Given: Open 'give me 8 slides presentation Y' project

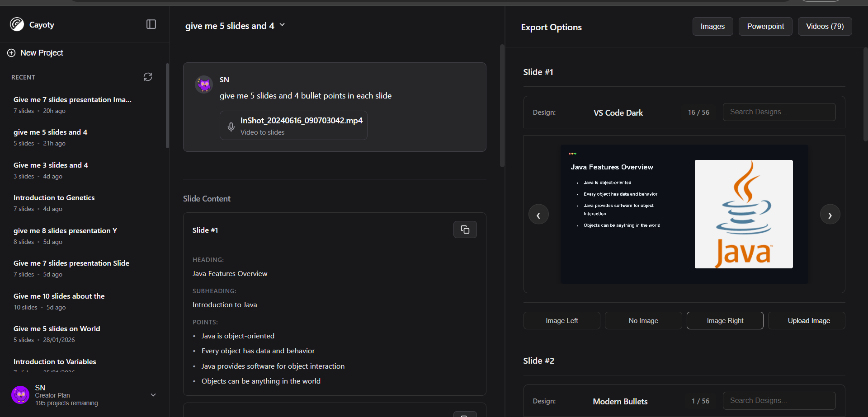Looking at the screenshot, I should pos(65,236).
